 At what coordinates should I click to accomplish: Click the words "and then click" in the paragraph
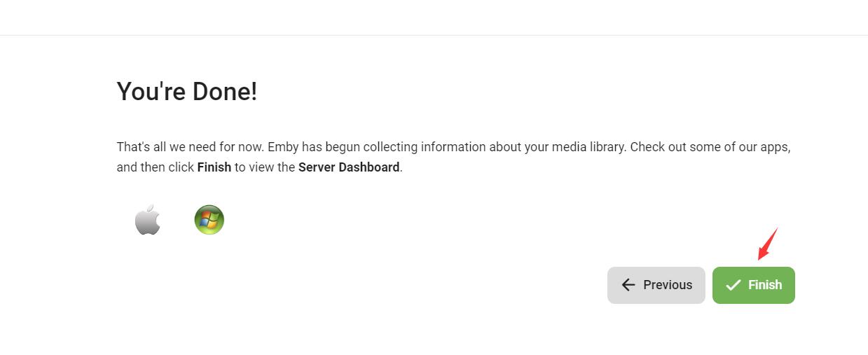155,167
